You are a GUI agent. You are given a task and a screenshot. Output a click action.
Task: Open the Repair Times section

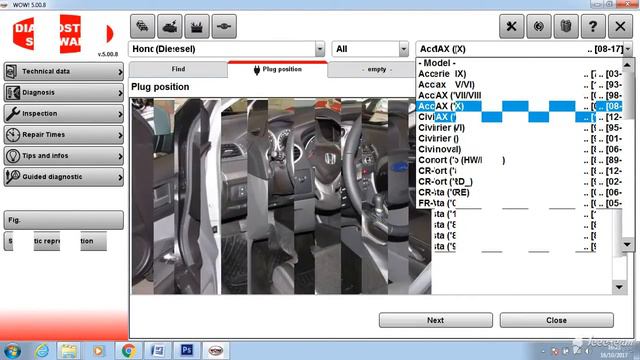point(64,135)
